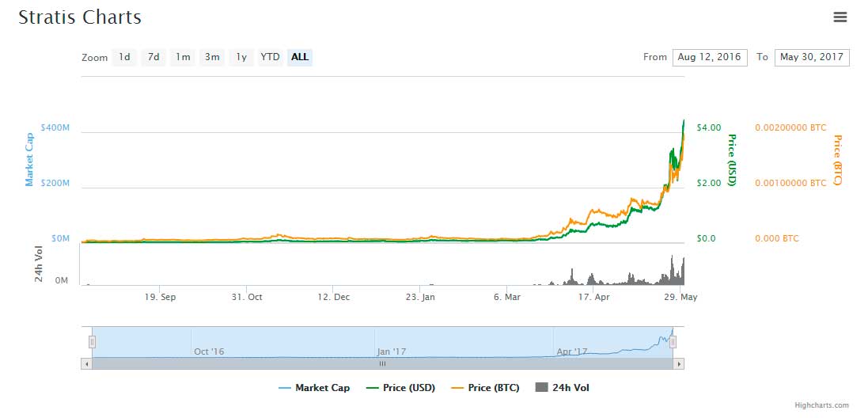Set zoom to 1y
Viewport: 868px width, 418px height.
(x=241, y=57)
